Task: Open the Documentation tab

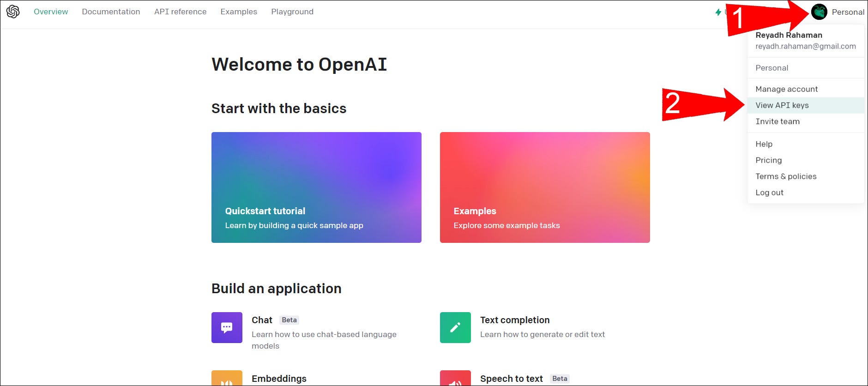Action: pyautogui.click(x=111, y=12)
